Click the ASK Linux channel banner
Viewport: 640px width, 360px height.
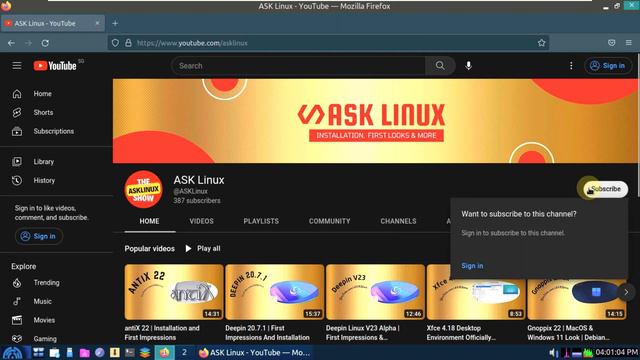[x=375, y=121]
